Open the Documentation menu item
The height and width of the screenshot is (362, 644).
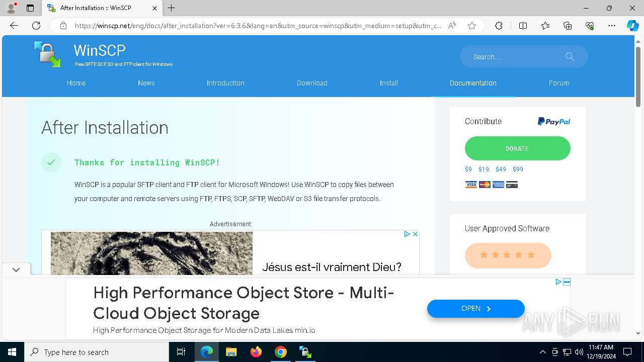tap(473, 83)
